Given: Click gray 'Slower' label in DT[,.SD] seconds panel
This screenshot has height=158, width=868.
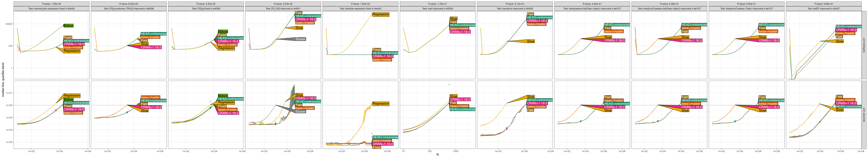Looking at the screenshot, I should click(301, 112).
